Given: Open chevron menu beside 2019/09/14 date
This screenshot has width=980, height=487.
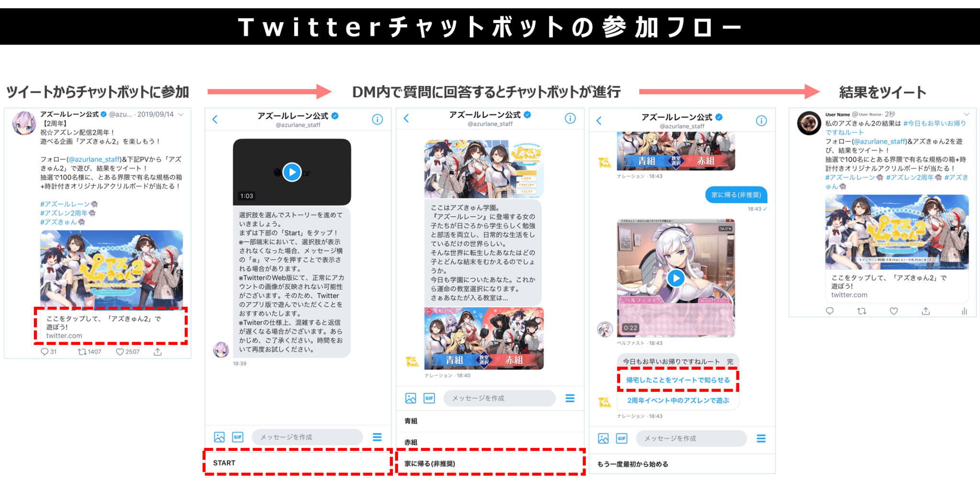Looking at the screenshot, I should click(181, 114).
